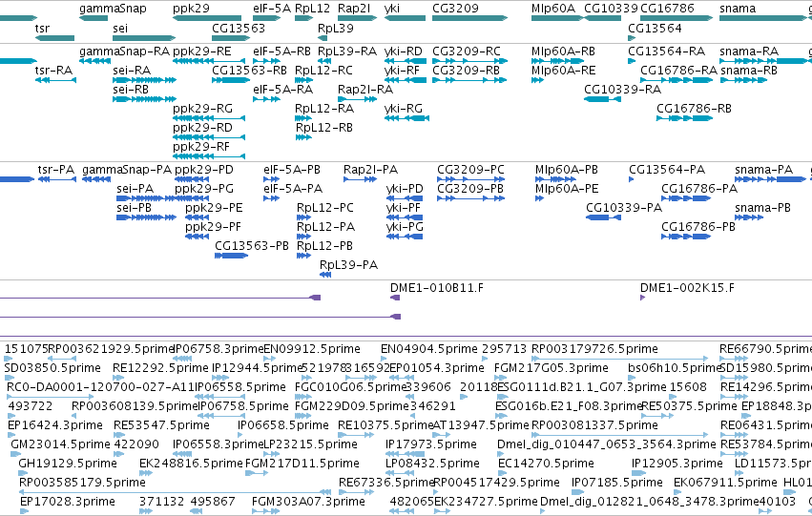Click the ppk29-PD protein label
The width and height of the screenshot is (812, 516).
[x=204, y=170]
